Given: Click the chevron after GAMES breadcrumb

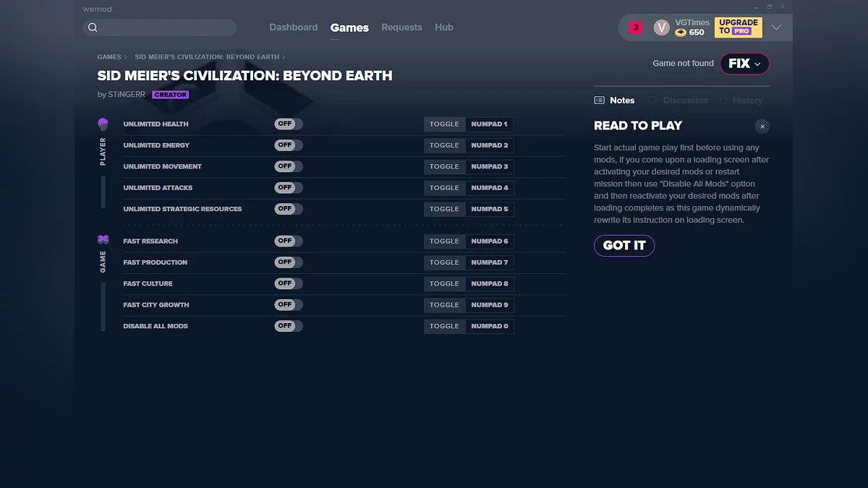Looking at the screenshot, I should (125, 57).
